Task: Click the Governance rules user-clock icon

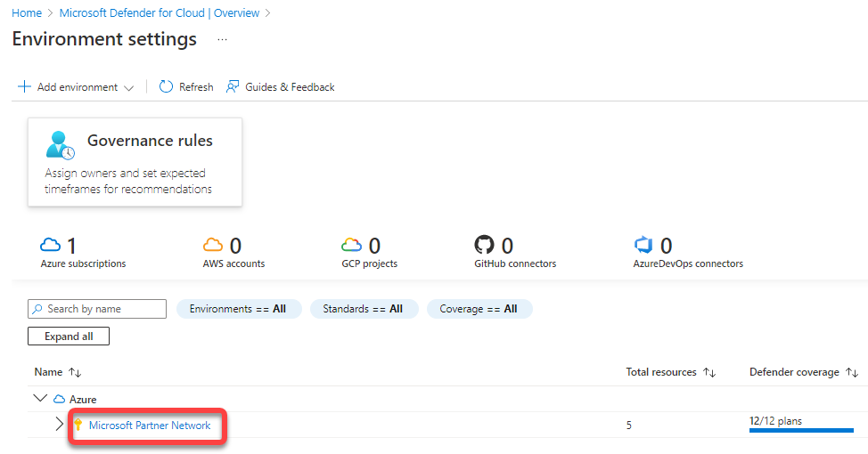Action: (x=60, y=145)
